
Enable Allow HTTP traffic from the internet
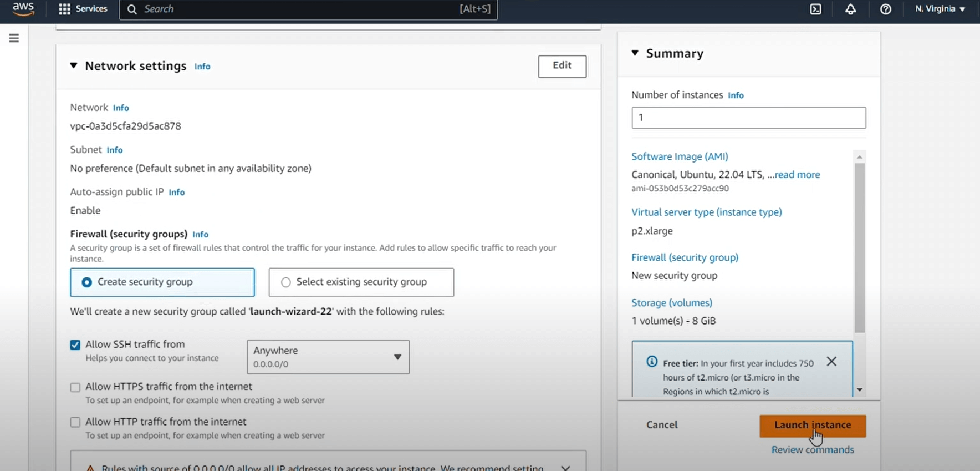pyautogui.click(x=75, y=422)
